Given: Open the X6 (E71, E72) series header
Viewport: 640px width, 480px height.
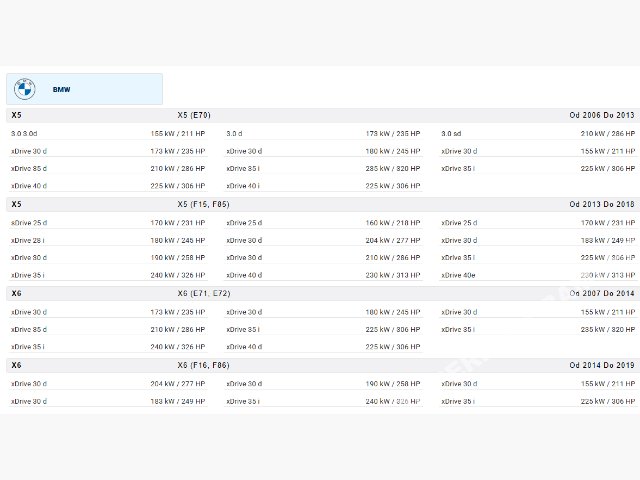Looking at the screenshot, I should coord(203,294).
